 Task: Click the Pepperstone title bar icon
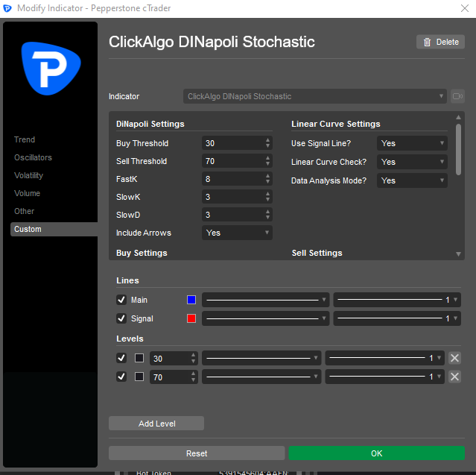tap(7, 8)
